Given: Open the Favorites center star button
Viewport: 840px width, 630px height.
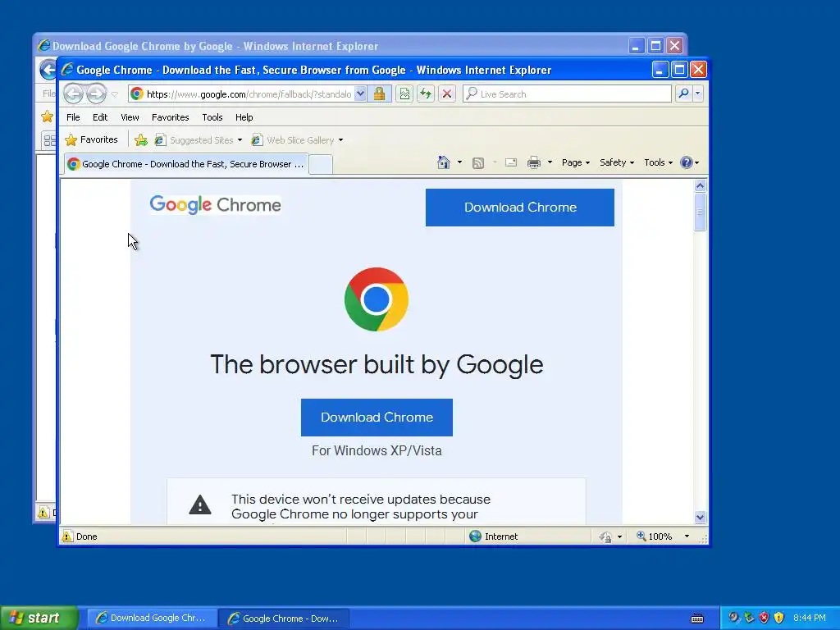Looking at the screenshot, I should (x=92, y=139).
